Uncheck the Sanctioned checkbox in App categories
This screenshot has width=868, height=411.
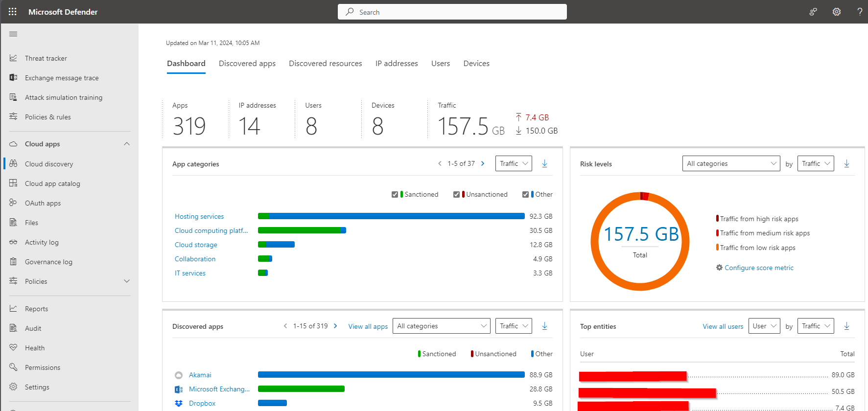[x=395, y=194]
